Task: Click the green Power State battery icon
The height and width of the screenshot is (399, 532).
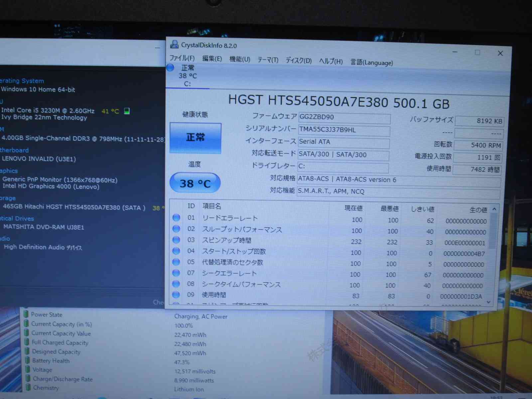Action: [26, 314]
